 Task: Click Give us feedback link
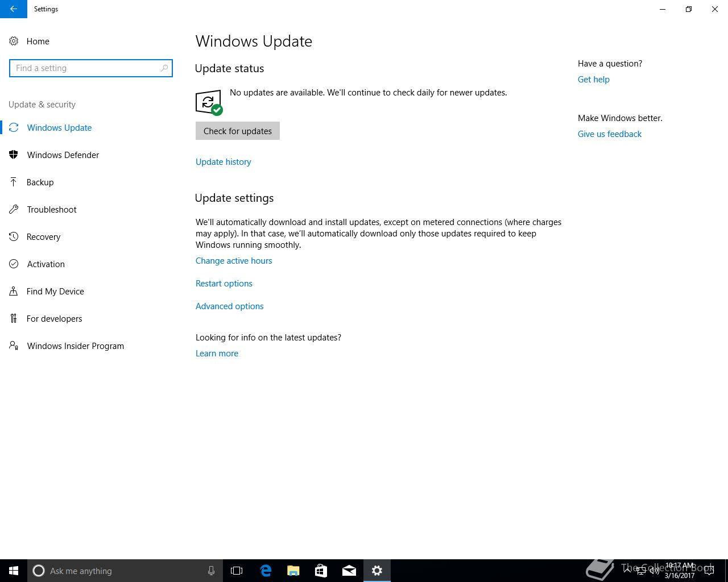pyautogui.click(x=610, y=134)
